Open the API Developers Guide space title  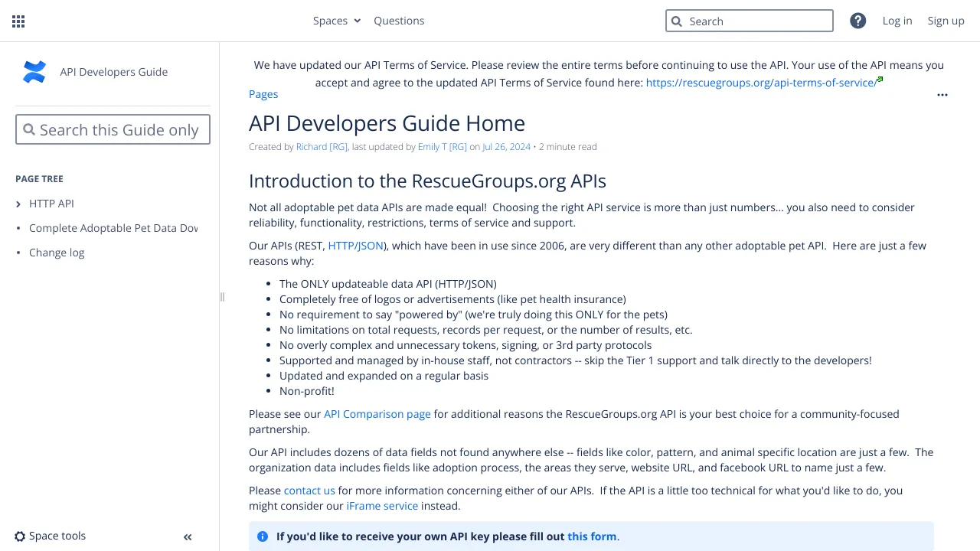coord(114,72)
